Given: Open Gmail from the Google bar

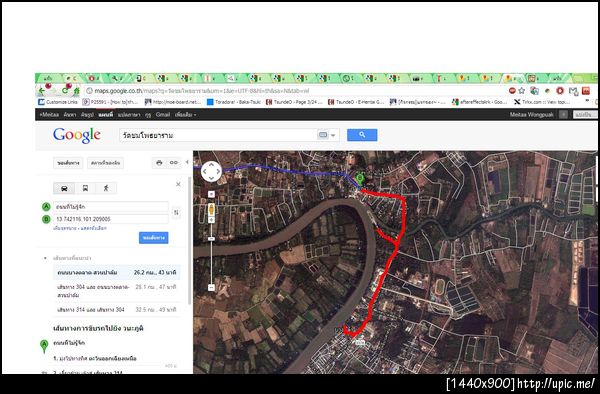Looking at the screenshot, I should (x=163, y=114).
